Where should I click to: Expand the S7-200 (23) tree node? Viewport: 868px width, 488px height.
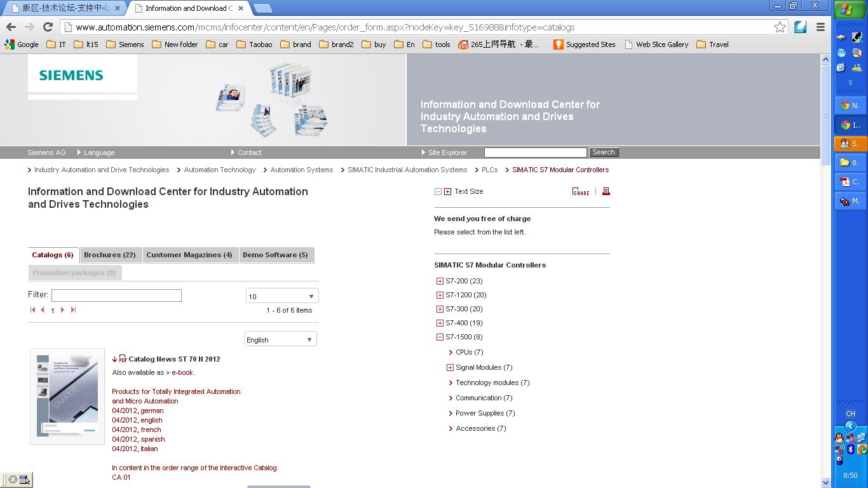click(440, 281)
